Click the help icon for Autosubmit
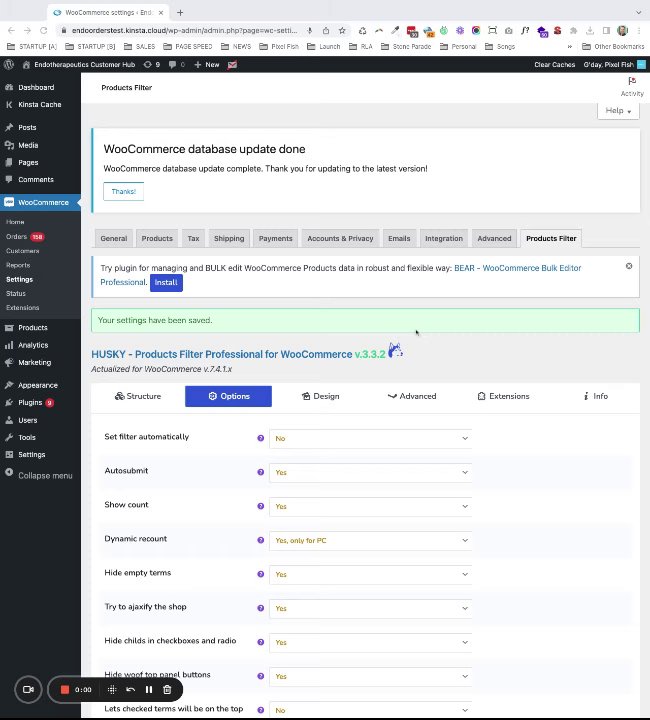This screenshot has height=720, width=650. (x=261, y=472)
